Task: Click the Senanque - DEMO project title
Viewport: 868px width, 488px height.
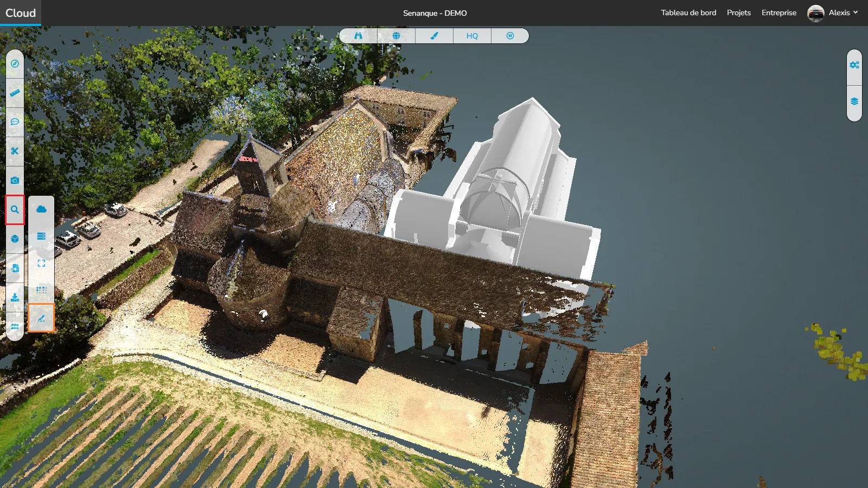Action: [435, 13]
